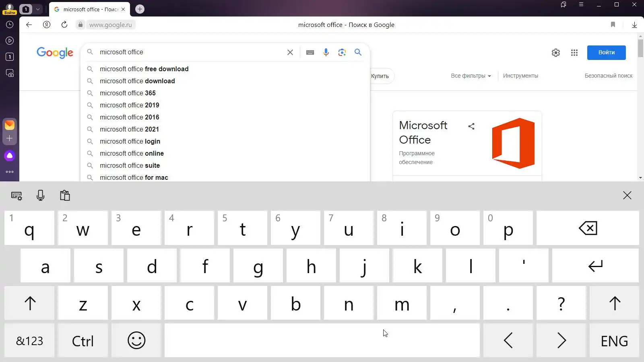Clear the Google search box text
The width and height of the screenshot is (644, 362).
click(290, 52)
